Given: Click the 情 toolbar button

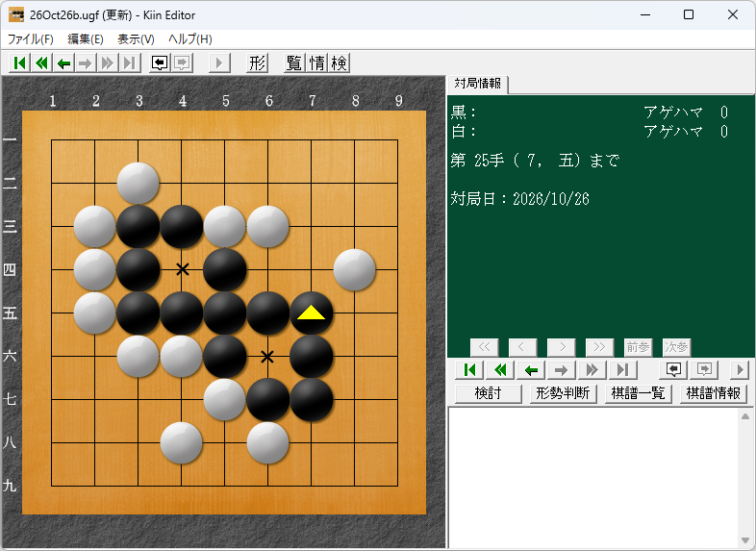Looking at the screenshot, I should click(316, 63).
